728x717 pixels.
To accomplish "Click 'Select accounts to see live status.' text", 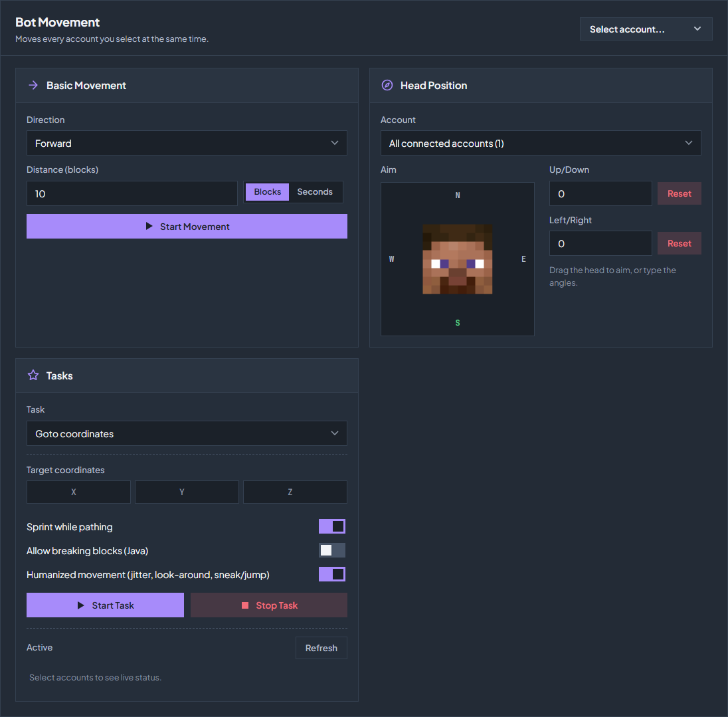I will pyautogui.click(x=95, y=678).
